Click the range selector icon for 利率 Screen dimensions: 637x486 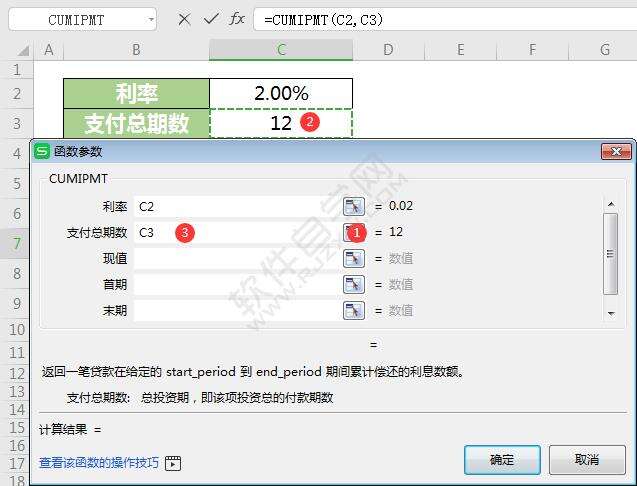353,206
